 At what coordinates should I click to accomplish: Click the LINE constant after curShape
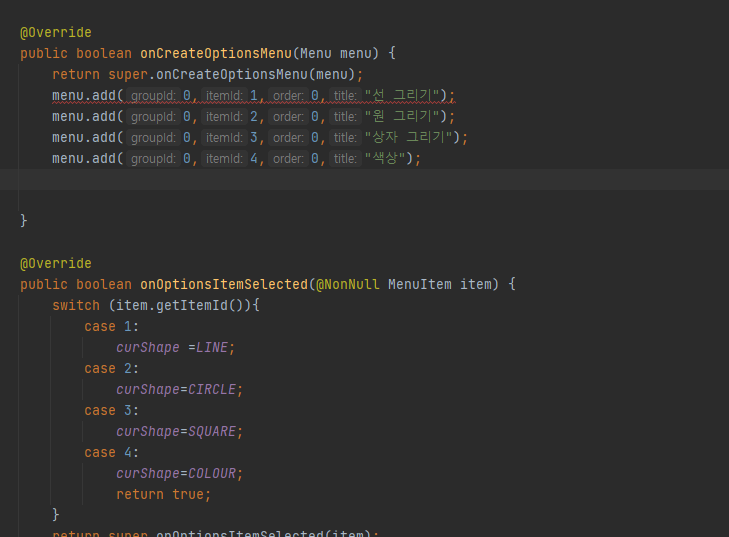click(212, 348)
